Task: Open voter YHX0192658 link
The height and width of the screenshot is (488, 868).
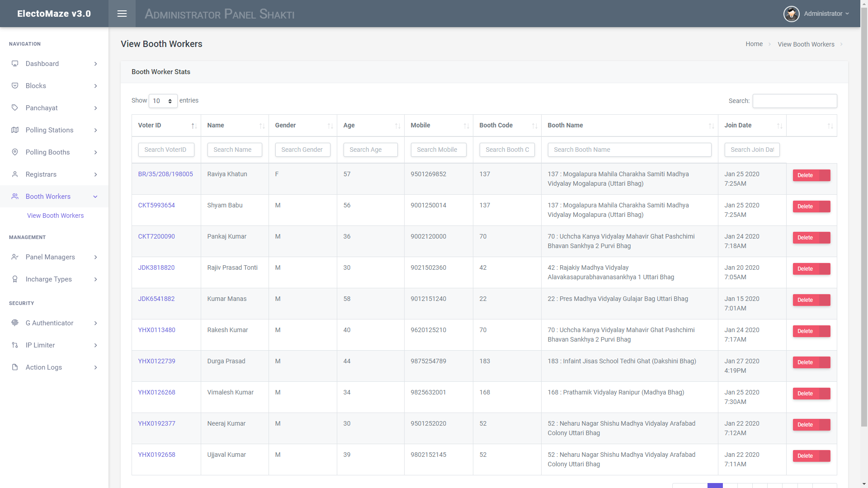Action: point(156,455)
